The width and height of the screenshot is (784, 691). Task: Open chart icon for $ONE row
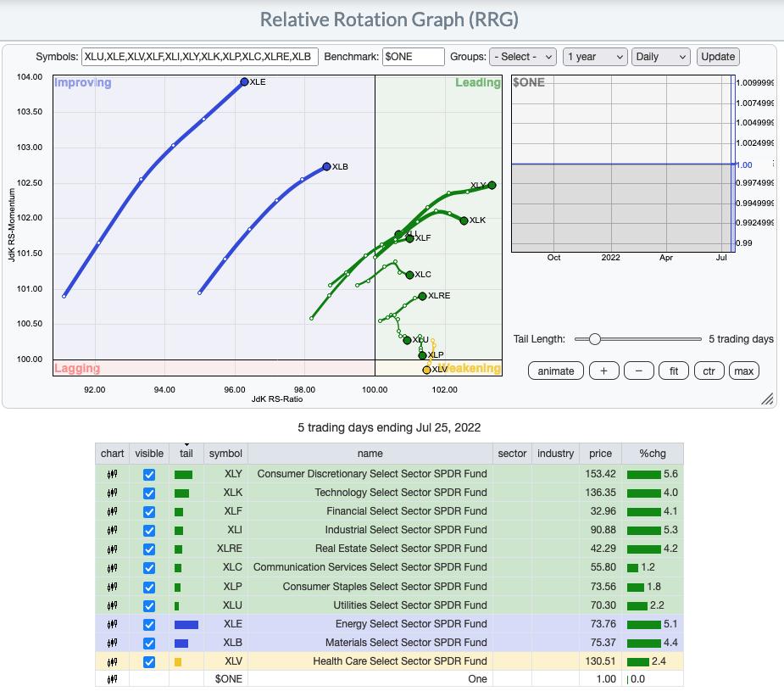click(112, 679)
